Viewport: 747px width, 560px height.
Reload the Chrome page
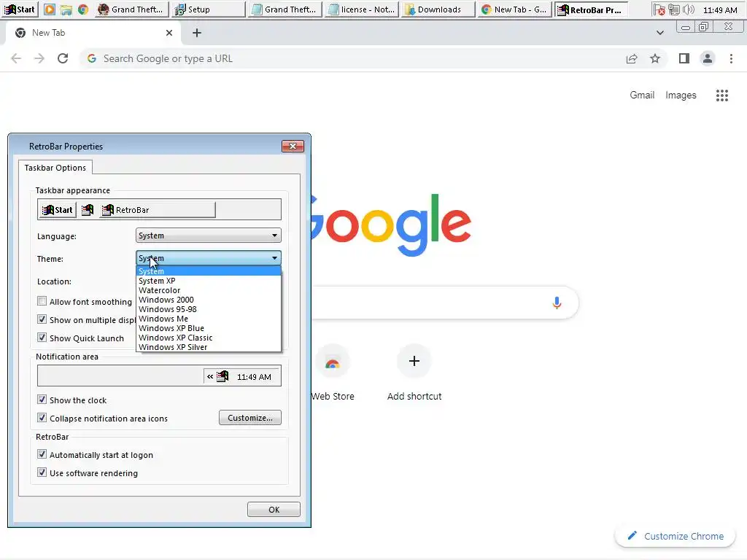(x=63, y=58)
